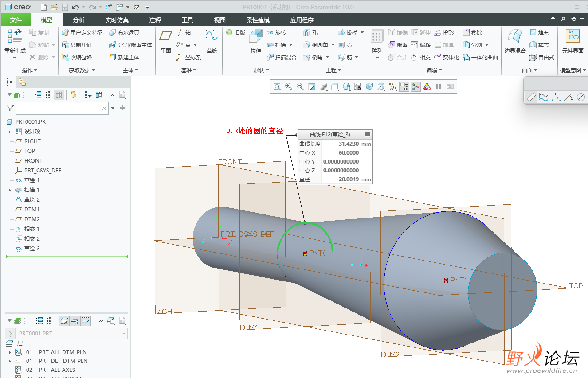The image size is (588, 378).
Task: Click the 孔 hole tool
Action: [x=311, y=33]
